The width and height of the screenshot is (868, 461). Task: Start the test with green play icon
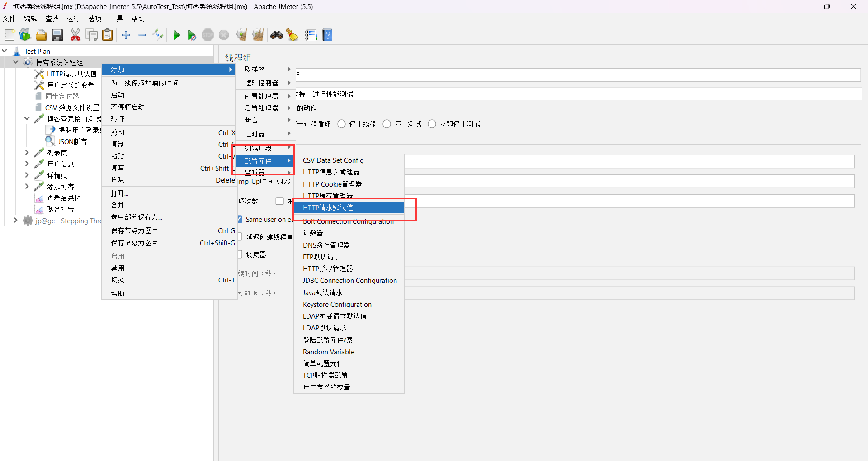(177, 35)
